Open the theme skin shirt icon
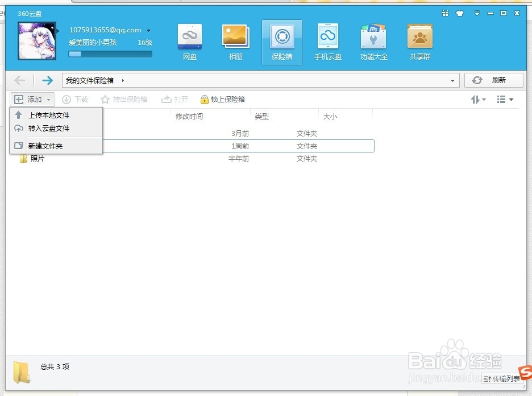532x396 pixels. click(460, 13)
